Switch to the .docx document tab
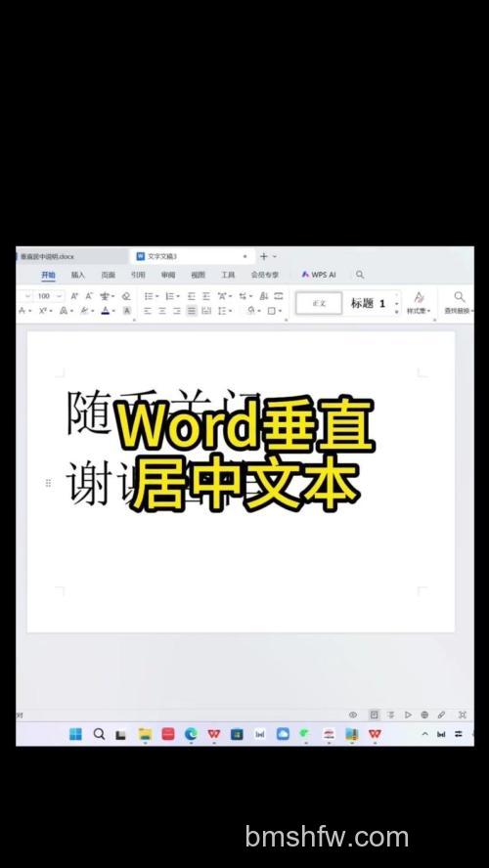 pyautogui.click(x=72, y=256)
